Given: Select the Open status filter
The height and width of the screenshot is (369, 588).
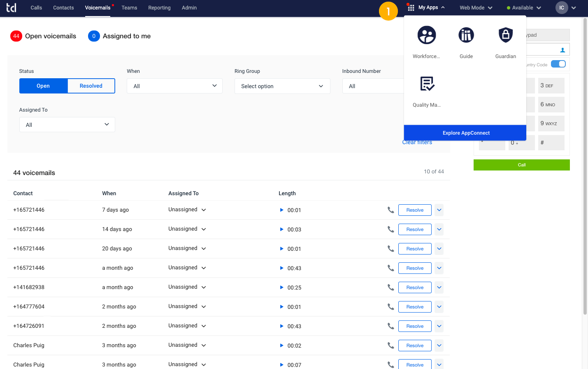Looking at the screenshot, I should [43, 86].
